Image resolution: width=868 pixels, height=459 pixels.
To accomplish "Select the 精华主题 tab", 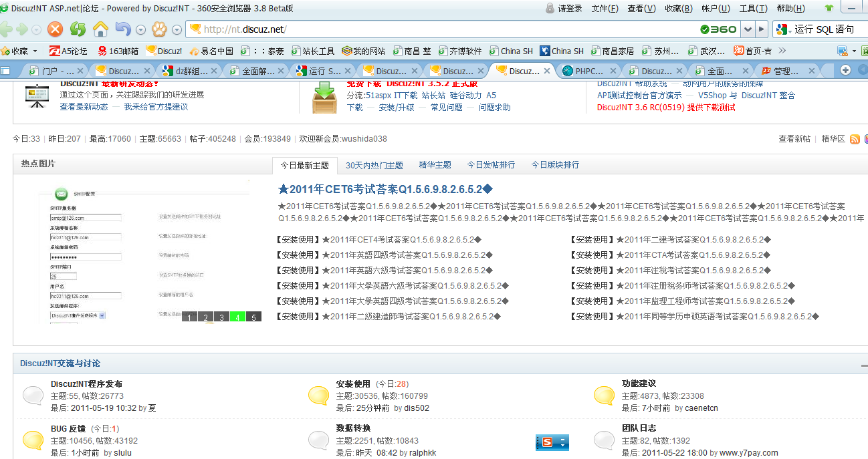I will [435, 165].
